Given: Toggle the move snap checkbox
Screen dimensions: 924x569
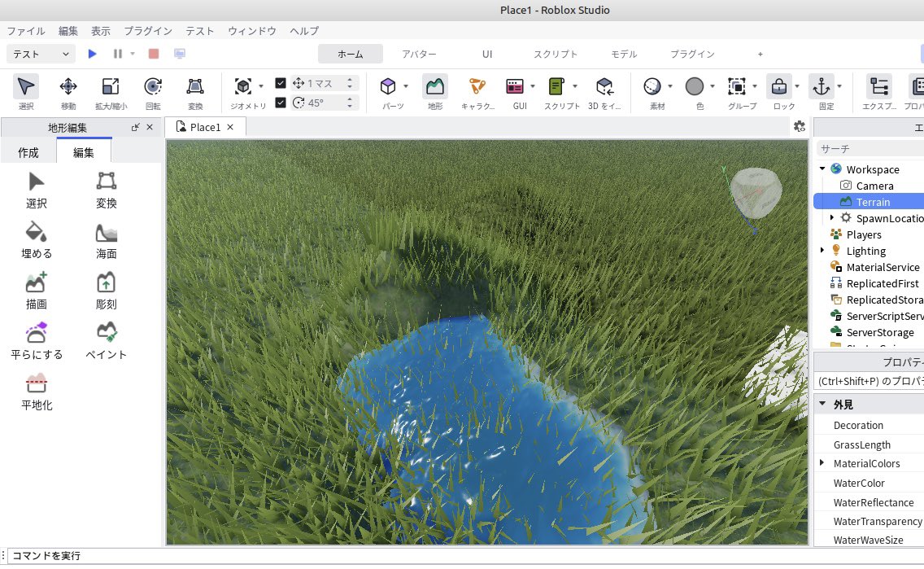Looking at the screenshot, I should tap(281, 83).
